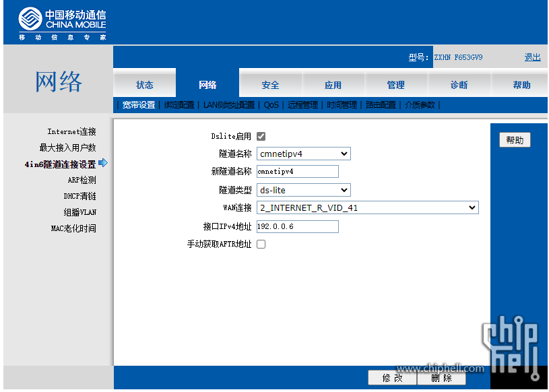This screenshot has width=549, height=392.
Task: Open 宽带设置 submenu
Action: click(x=139, y=104)
